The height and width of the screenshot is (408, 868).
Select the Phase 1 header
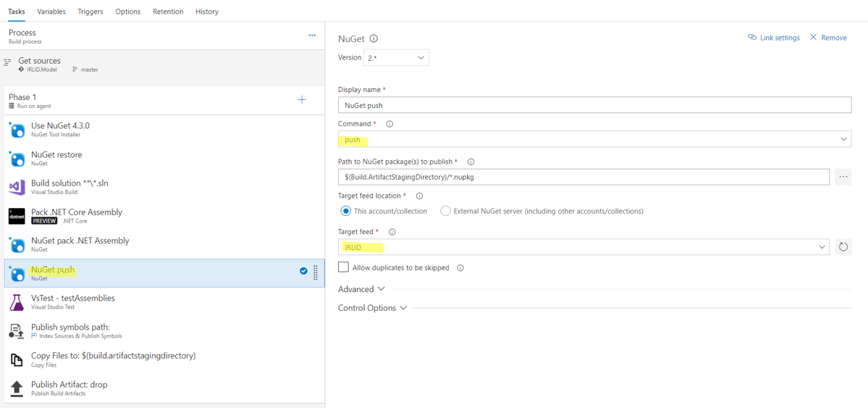(x=164, y=100)
